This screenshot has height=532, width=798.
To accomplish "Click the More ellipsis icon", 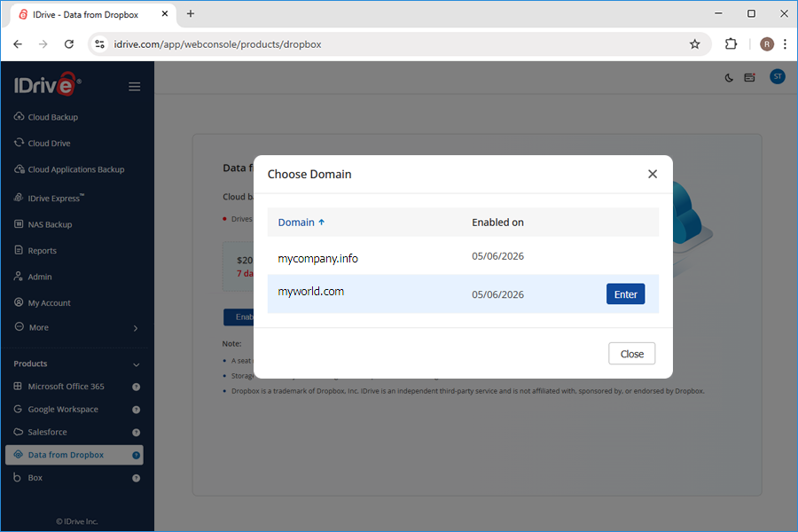I will click(19, 327).
